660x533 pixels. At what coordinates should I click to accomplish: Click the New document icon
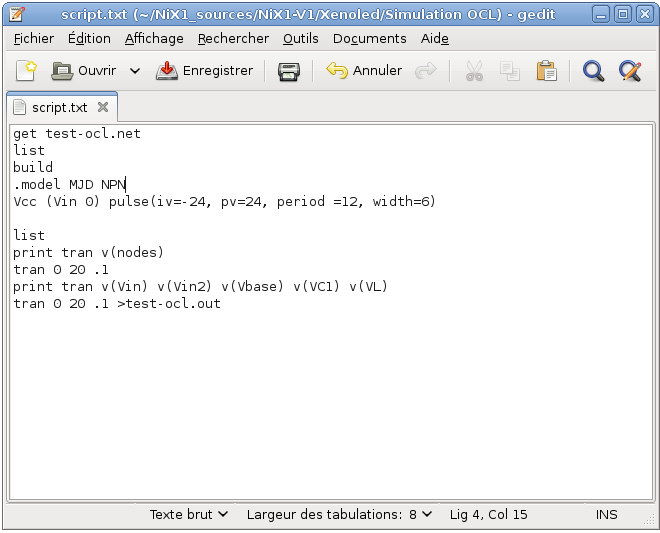click(x=26, y=71)
